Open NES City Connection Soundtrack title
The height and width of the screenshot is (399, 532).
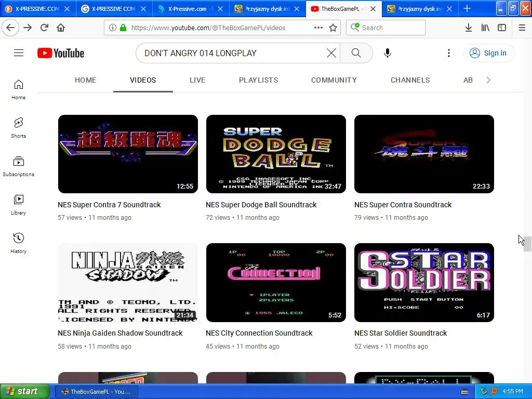tap(259, 333)
